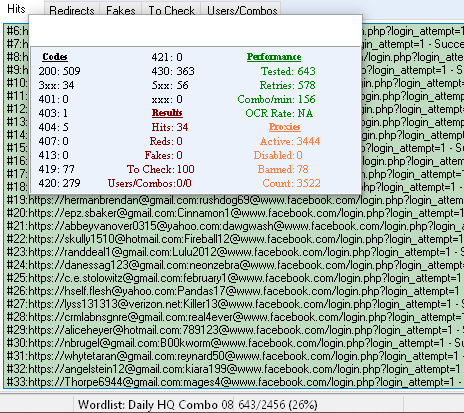464x413 pixels.
Task: Select hit row #31 in the list
Action: click(x=233, y=356)
